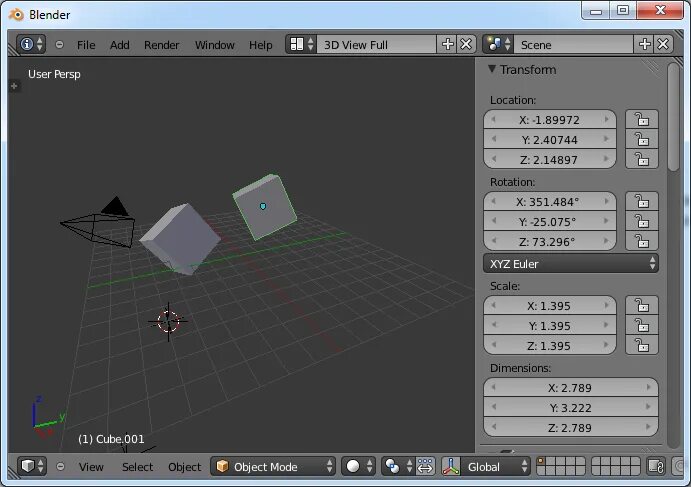Open the Global transform orientation dropdown

[495, 466]
